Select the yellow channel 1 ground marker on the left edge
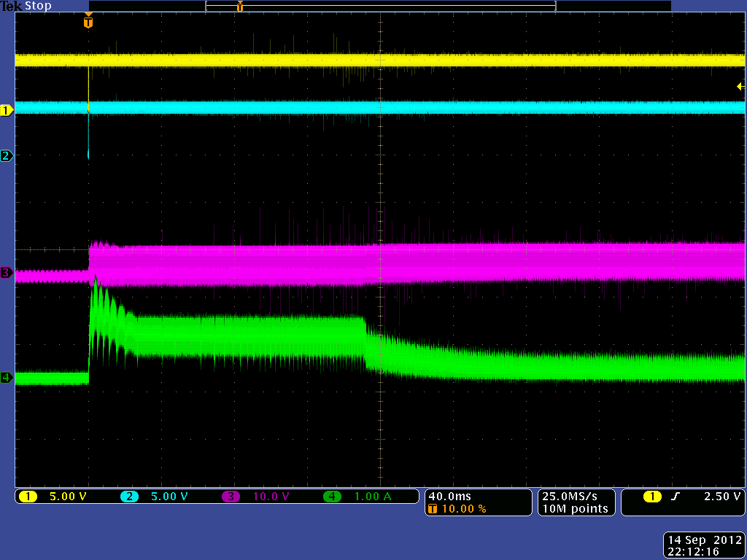Screen dimensions: 747x560 click(x=7, y=111)
